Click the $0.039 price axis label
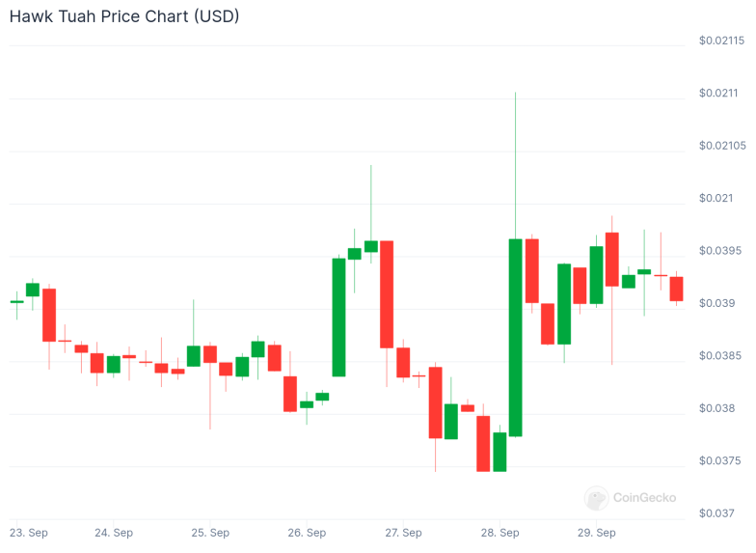This screenshot has height=553, width=756. 717,303
